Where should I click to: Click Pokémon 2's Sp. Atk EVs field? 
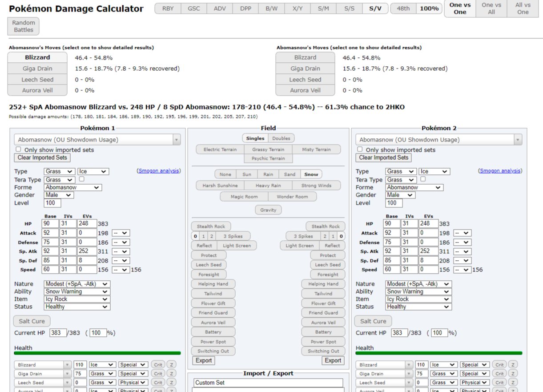point(428,251)
